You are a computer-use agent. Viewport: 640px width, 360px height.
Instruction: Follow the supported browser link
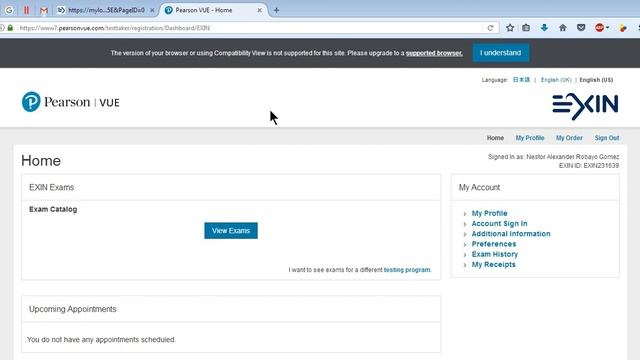(434, 53)
